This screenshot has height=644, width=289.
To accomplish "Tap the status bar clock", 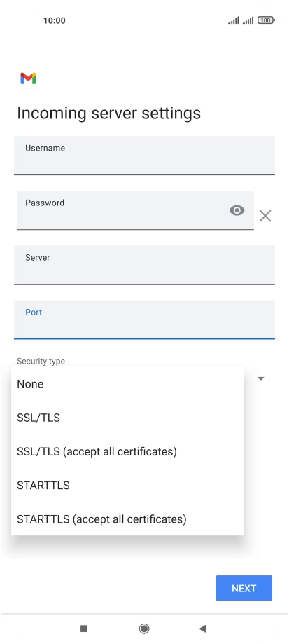I will pyautogui.click(x=55, y=20).
